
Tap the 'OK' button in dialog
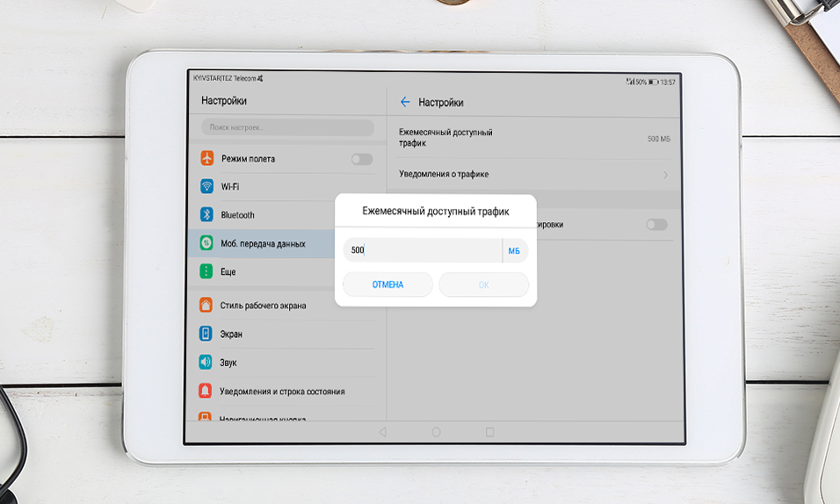(x=484, y=284)
